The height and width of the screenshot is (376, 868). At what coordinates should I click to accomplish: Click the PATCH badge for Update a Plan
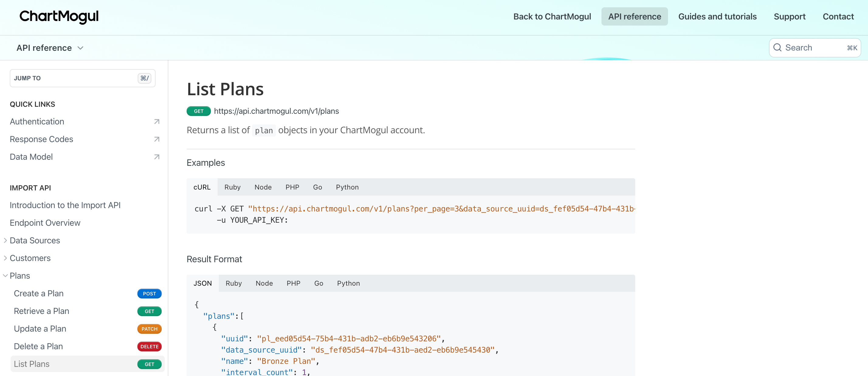[x=149, y=329]
